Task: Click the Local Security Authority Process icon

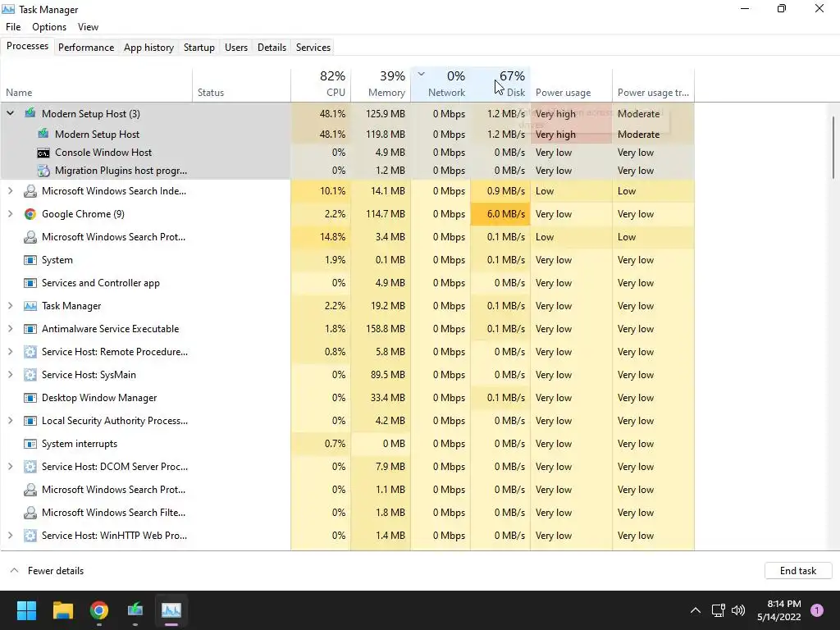Action: pyautogui.click(x=30, y=421)
